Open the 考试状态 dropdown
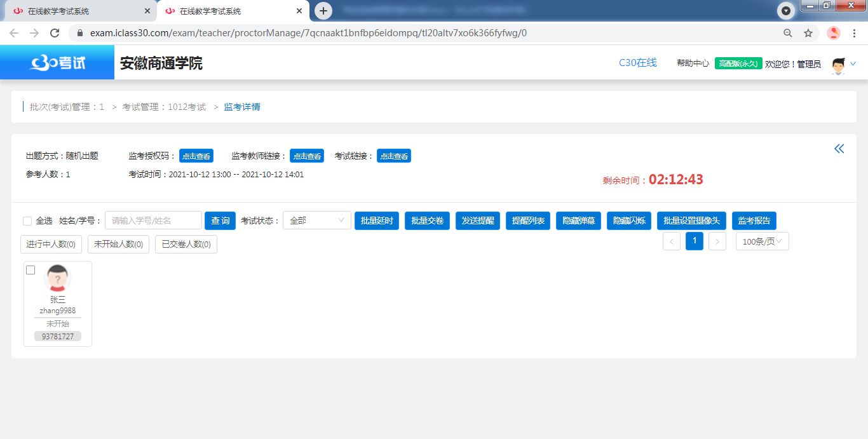The width and height of the screenshot is (868, 439). [x=316, y=220]
